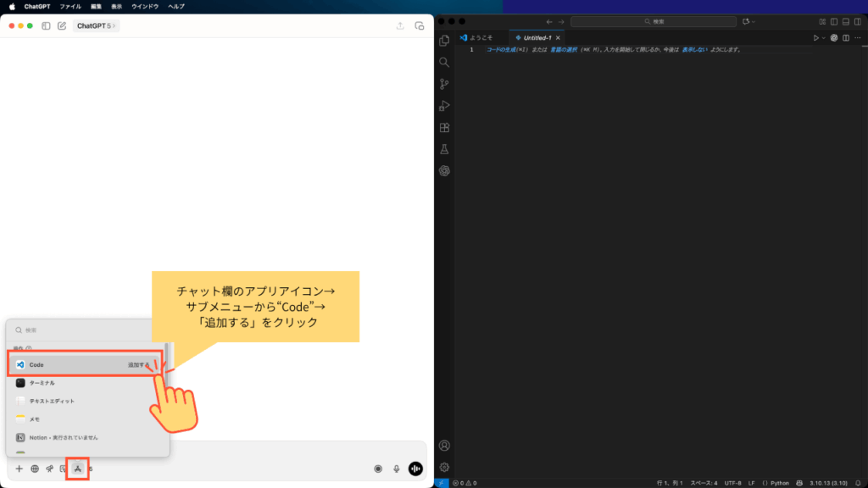Viewport: 868px width, 488px height.
Task: Toggle the ChatGPT sidebar
Action: (46, 26)
